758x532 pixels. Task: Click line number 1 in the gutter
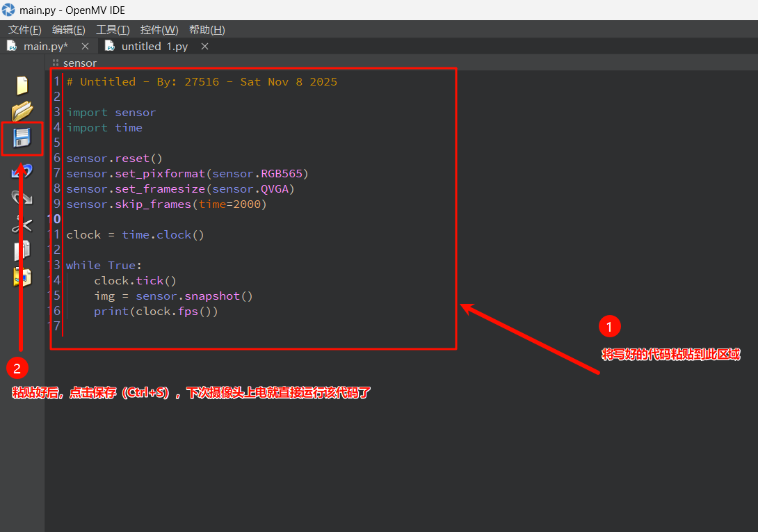tap(56, 81)
